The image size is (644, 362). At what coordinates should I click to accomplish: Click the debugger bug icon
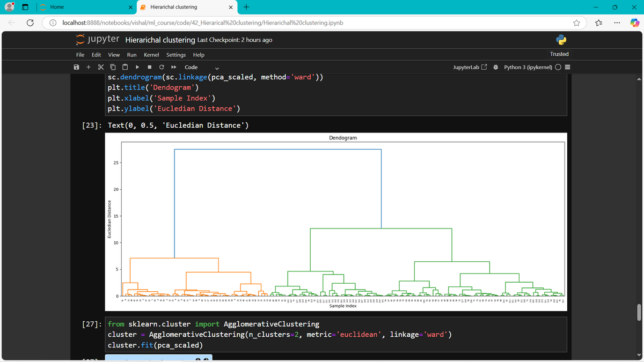pos(496,67)
